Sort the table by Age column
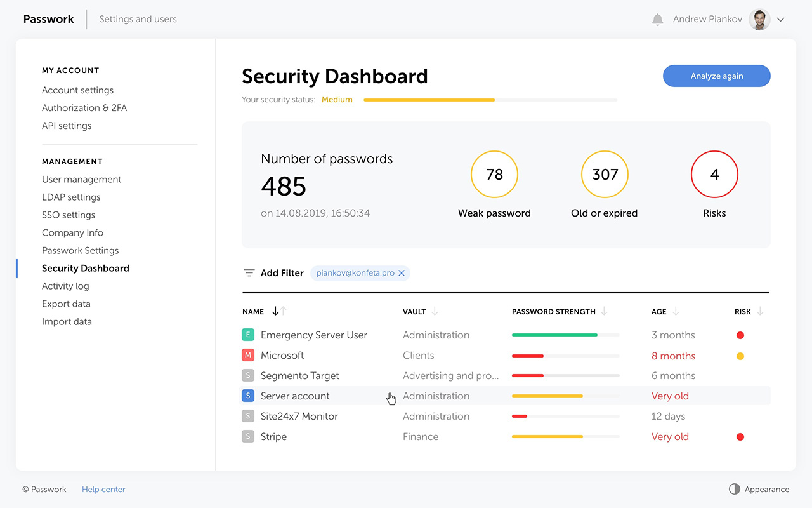 click(x=676, y=311)
